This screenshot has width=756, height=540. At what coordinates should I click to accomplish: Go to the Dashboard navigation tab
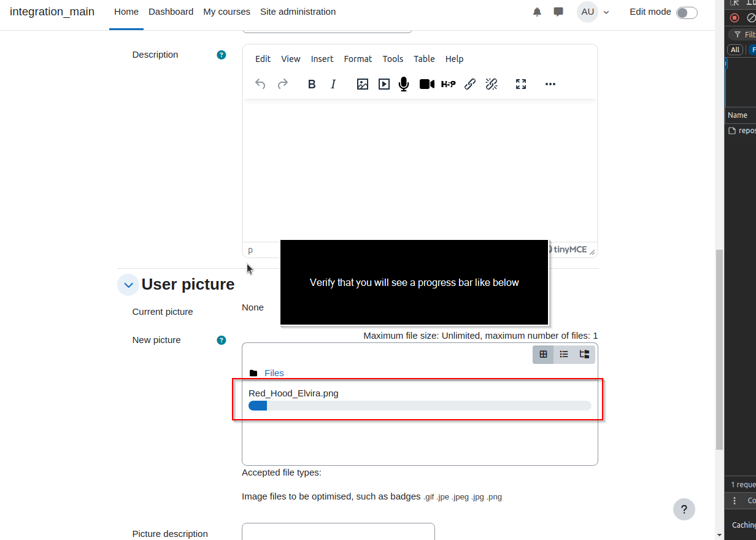click(171, 12)
